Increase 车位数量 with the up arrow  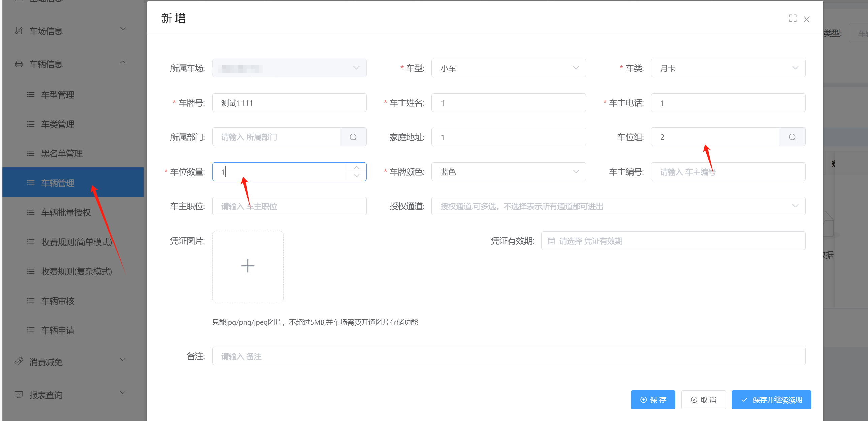coord(356,167)
